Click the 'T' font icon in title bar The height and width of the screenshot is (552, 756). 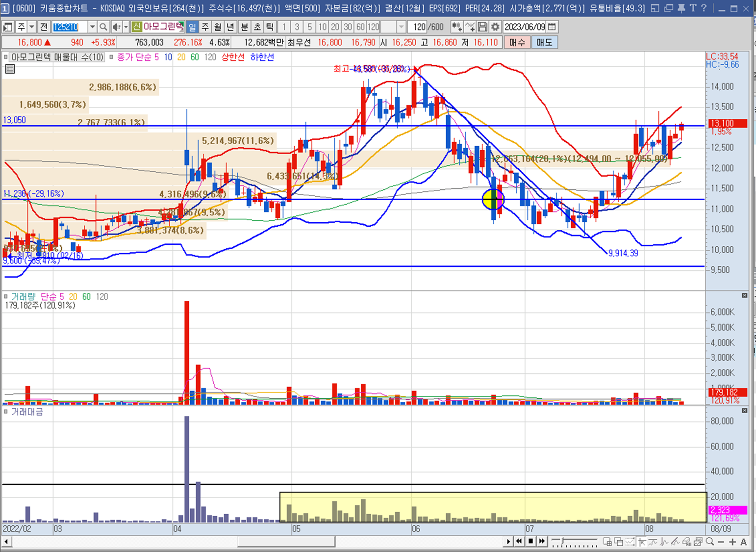click(x=693, y=8)
